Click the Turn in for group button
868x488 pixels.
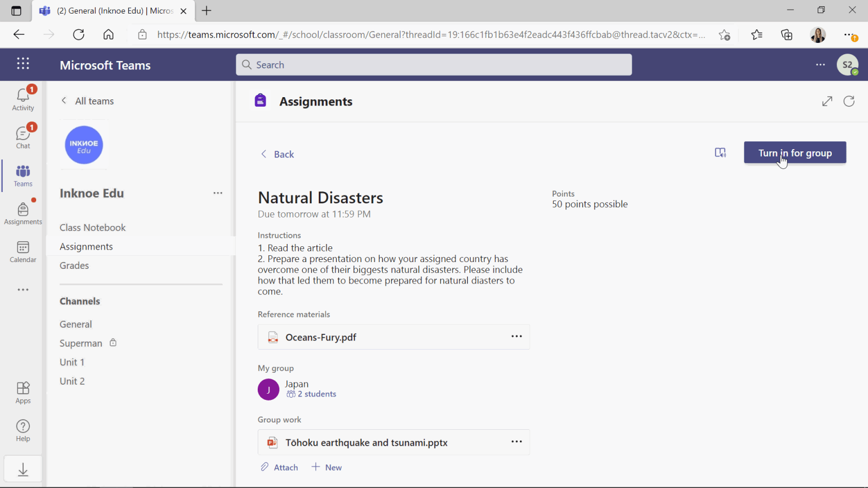(795, 152)
